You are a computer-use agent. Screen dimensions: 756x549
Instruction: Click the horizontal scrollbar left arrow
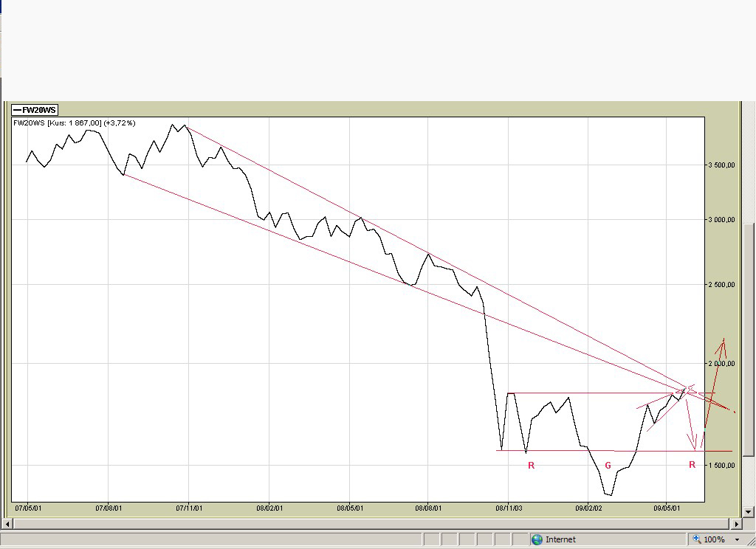coord(7,523)
